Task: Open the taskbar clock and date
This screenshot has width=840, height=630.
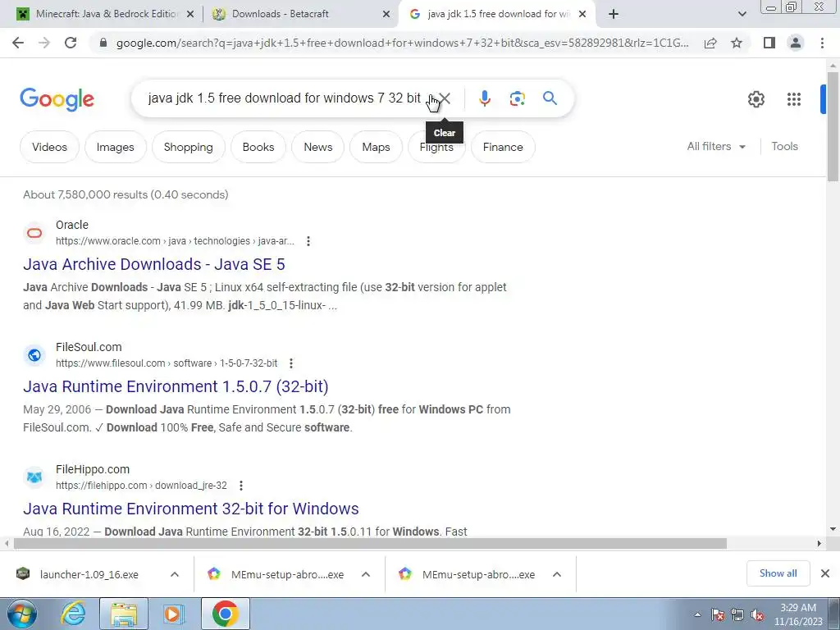Action: [x=798, y=614]
